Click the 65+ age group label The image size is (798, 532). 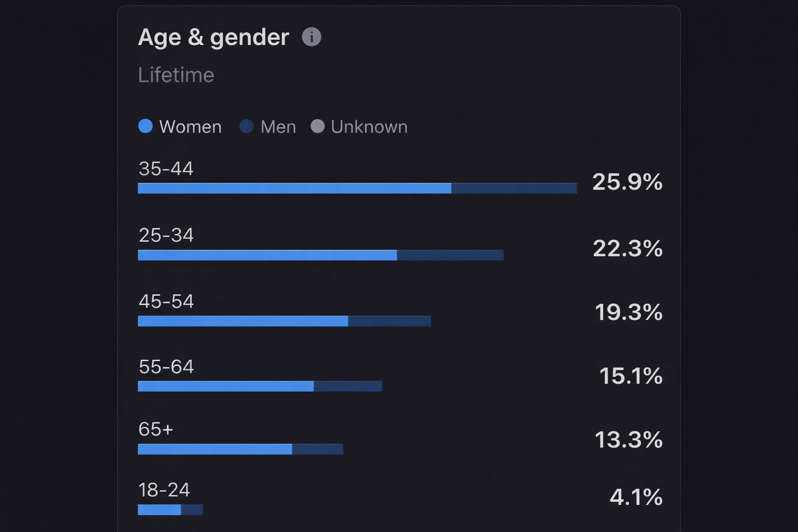click(155, 429)
